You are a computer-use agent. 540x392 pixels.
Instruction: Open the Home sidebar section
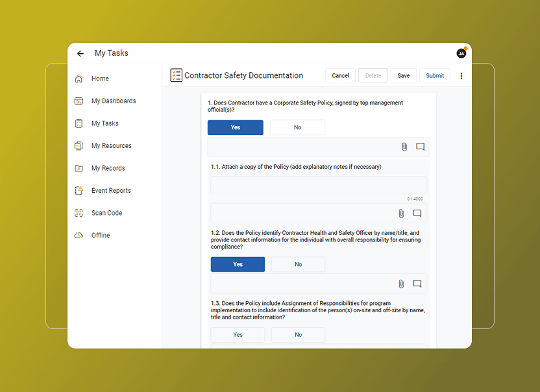click(x=101, y=78)
